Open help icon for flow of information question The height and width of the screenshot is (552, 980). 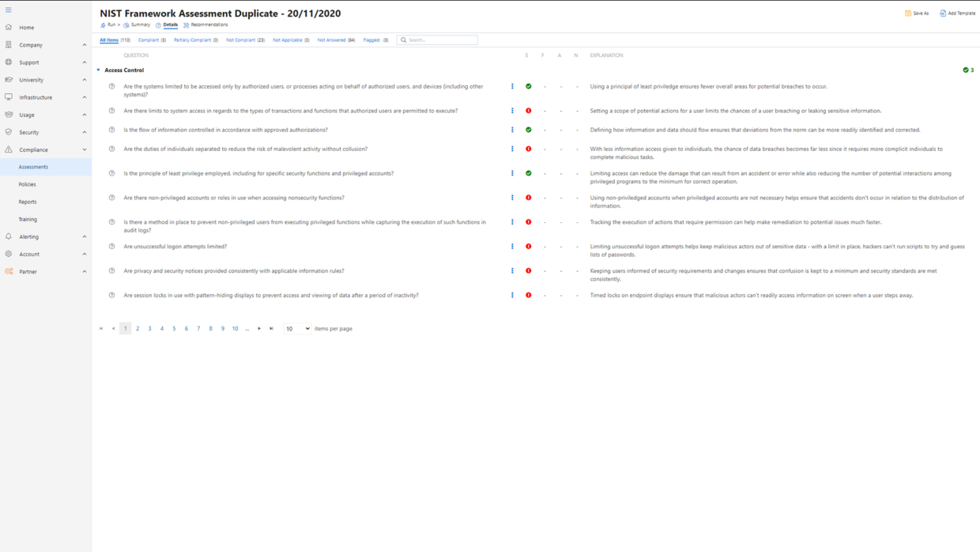pyautogui.click(x=111, y=130)
